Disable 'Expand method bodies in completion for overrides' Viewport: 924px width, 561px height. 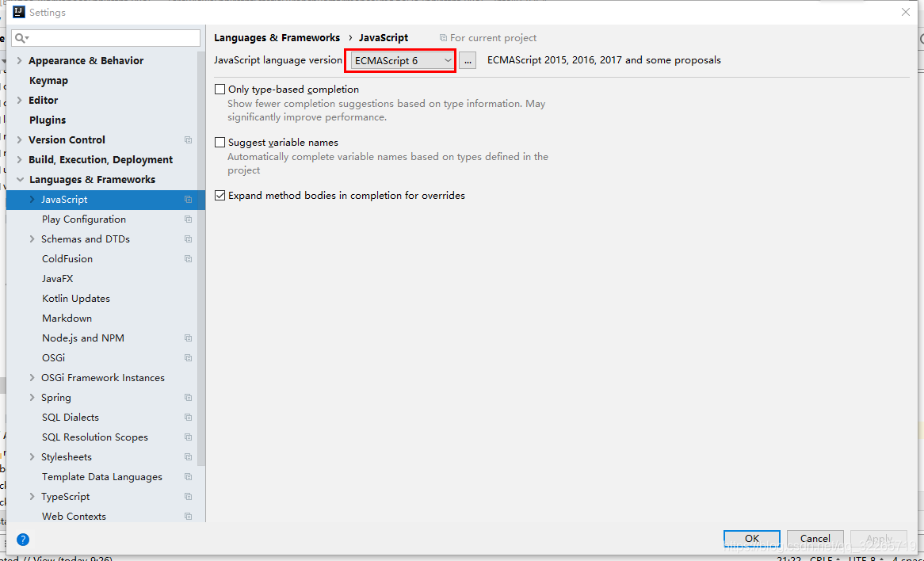point(220,195)
